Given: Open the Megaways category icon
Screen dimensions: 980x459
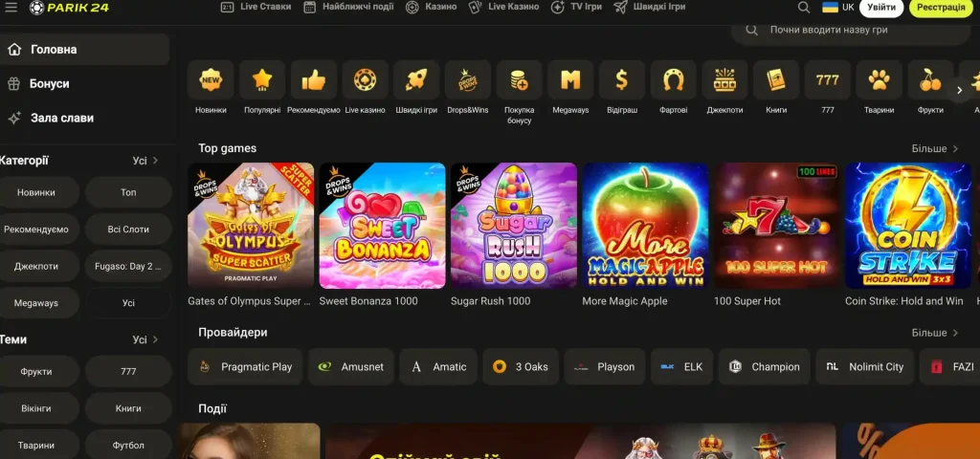Looking at the screenshot, I should pos(570,80).
